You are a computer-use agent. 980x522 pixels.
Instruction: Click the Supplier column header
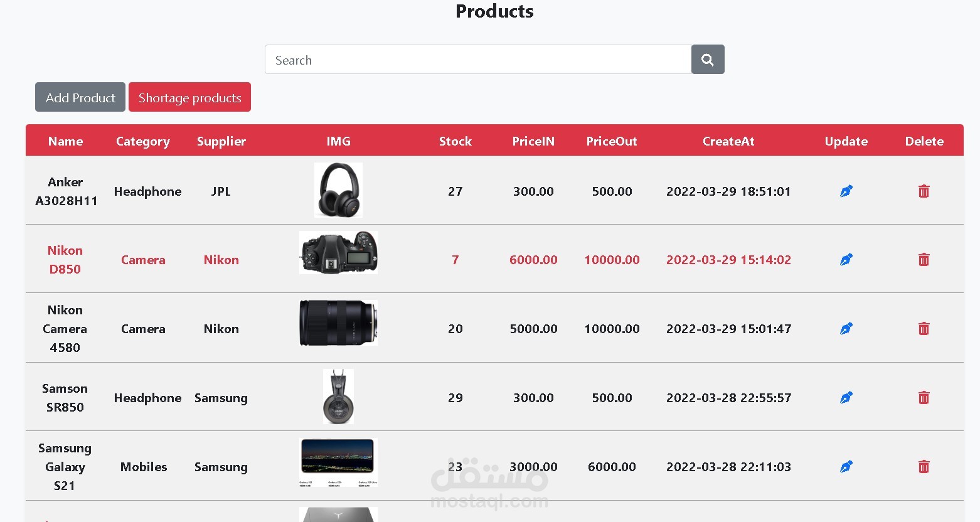(221, 142)
